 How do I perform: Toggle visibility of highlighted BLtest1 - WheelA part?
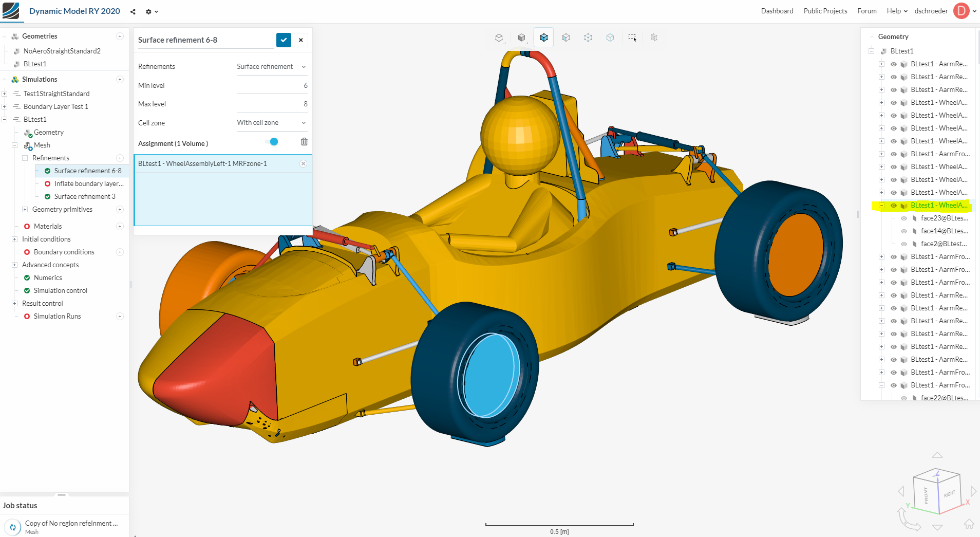tap(893, 206)
